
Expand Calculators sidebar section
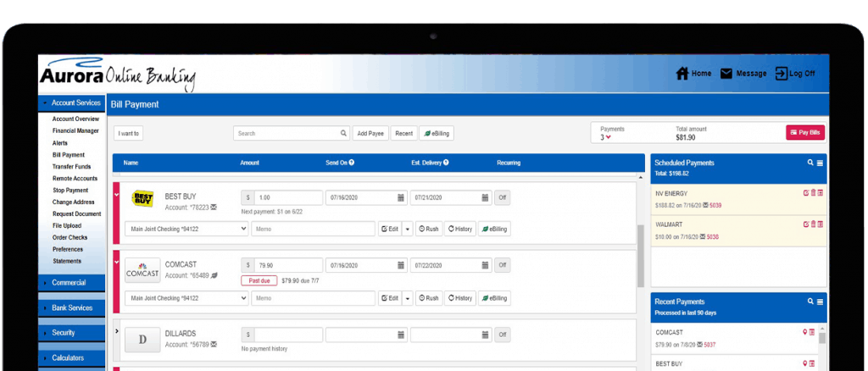click(x=71, y=357)
